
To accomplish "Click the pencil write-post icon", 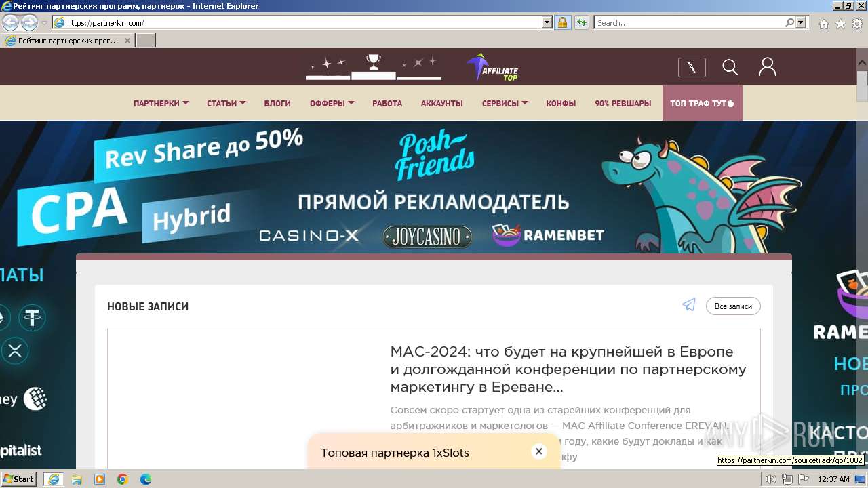I will [x=692, y=67].
